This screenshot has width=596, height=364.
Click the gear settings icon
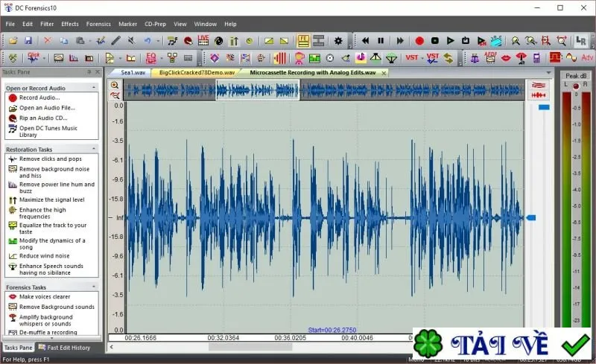(x=338, y=41)
